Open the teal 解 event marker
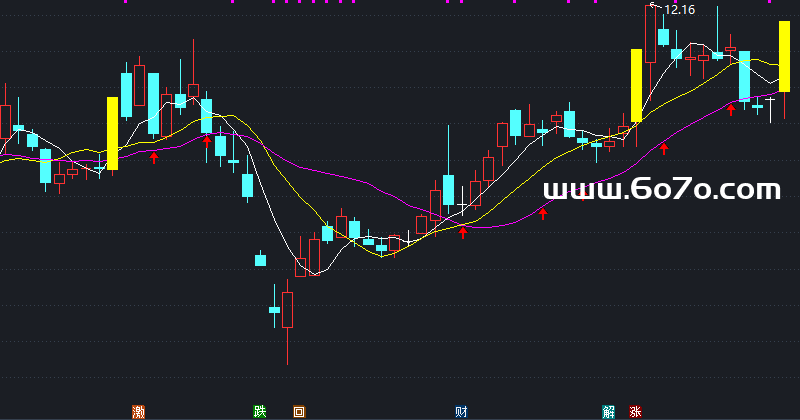Screen dimensions: 800x420 point(608,412)
